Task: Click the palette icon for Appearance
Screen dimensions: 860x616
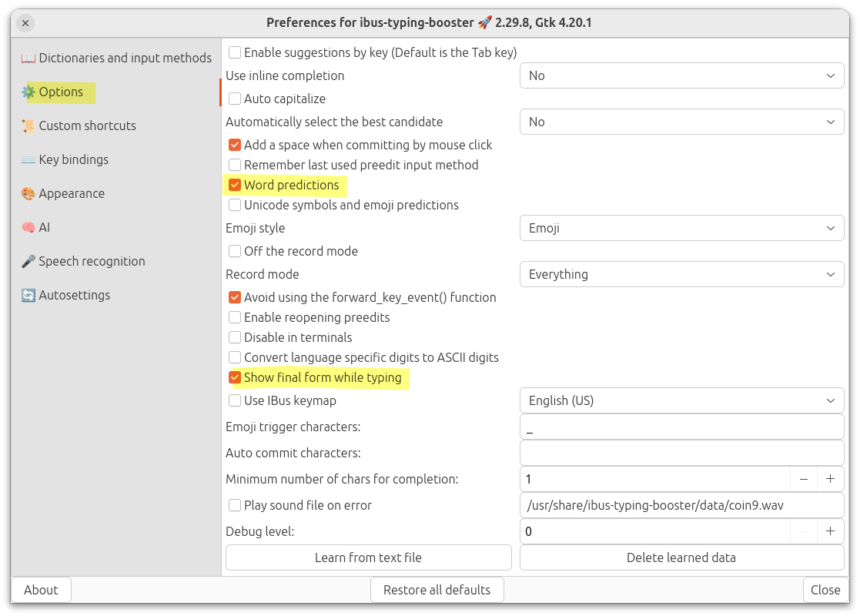Action: [x=28, y=194]
